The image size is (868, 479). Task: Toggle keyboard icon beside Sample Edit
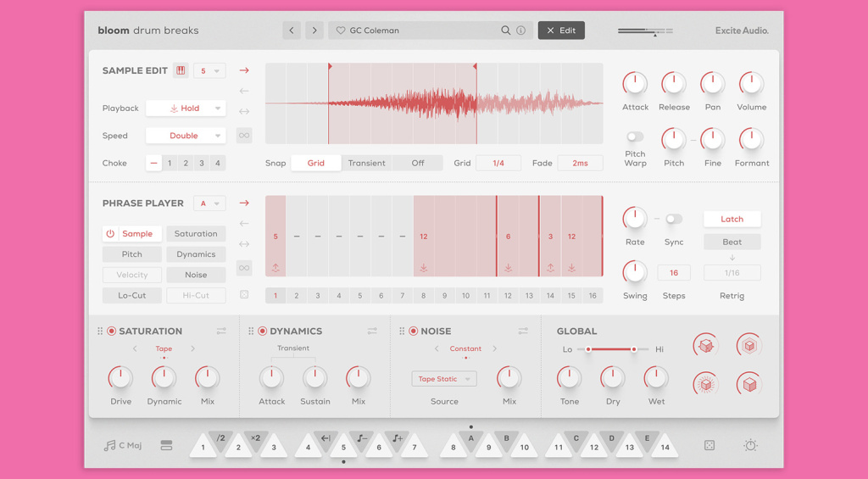(x=181, y=70)
